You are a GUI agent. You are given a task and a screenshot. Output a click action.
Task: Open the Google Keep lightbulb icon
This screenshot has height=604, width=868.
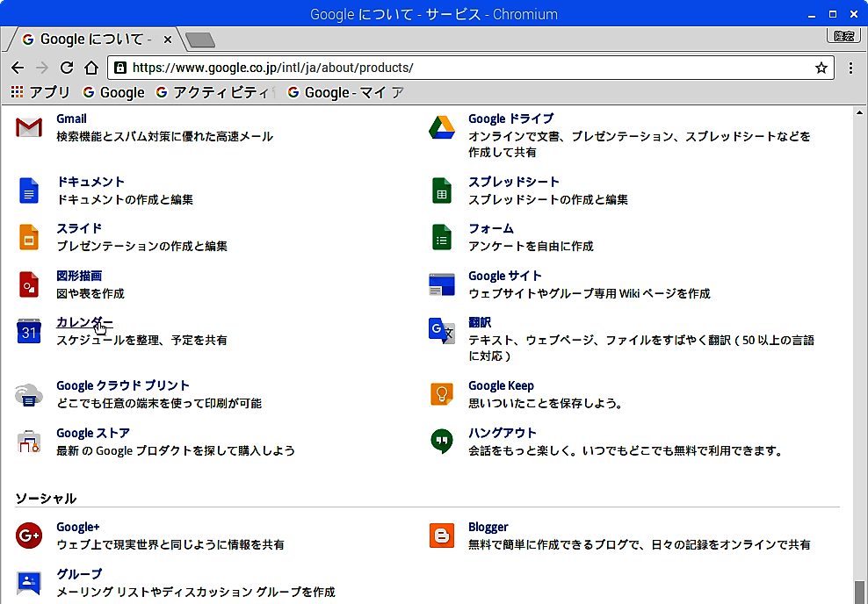441,394
